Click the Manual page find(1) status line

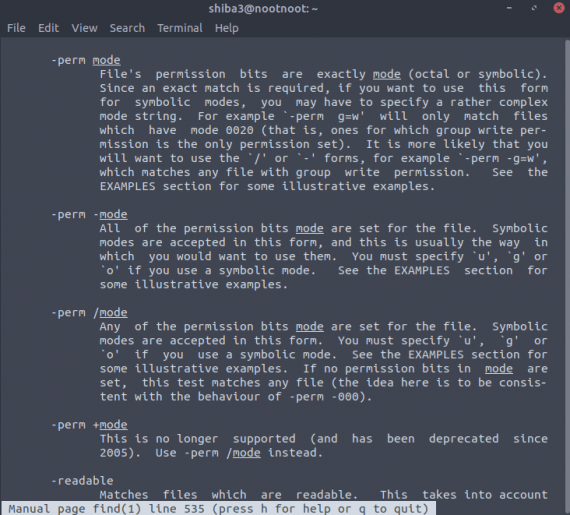point(218,508)
